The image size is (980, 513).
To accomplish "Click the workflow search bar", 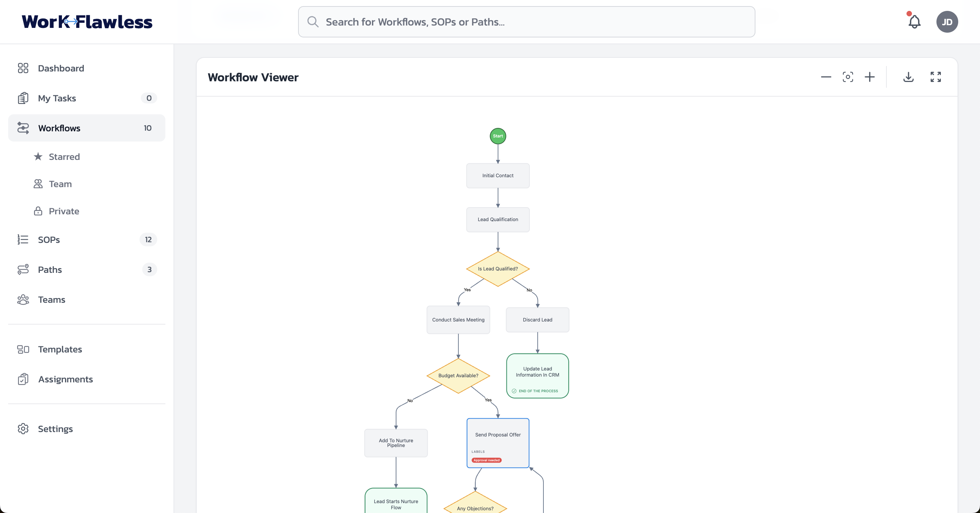I will [526, 22].
